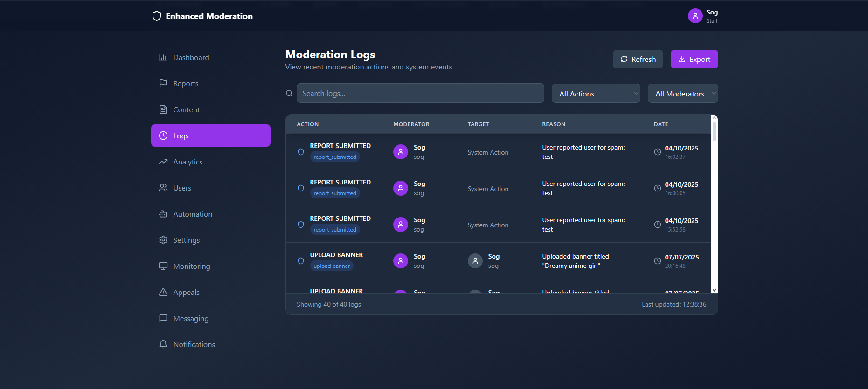This screenshot has height=389, width=868.
Task: Click the Messaging chat bubble icon
Action: (x=163, y=318)
